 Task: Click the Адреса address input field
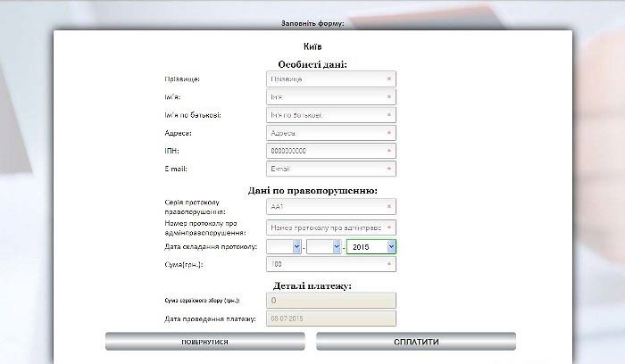pyautogui.click(x=331, y=133)
